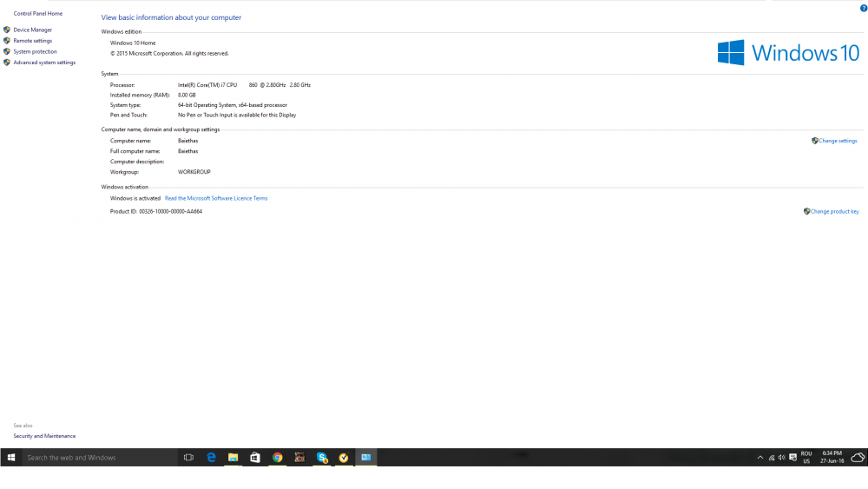Select the WORKGROUP value

(194, 172)
